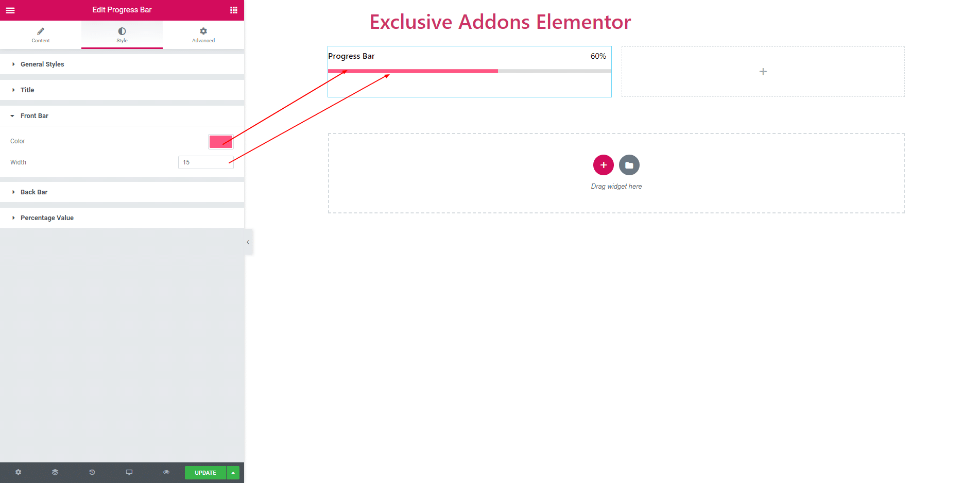The image size is (980, 483).
Task: Expand the Percentage Value section
Action: [x=122, y=218]
